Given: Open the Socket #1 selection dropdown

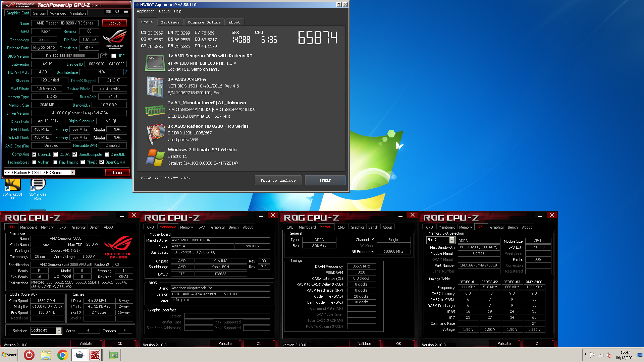Looking at the screenshot, I should pos(59,331).
